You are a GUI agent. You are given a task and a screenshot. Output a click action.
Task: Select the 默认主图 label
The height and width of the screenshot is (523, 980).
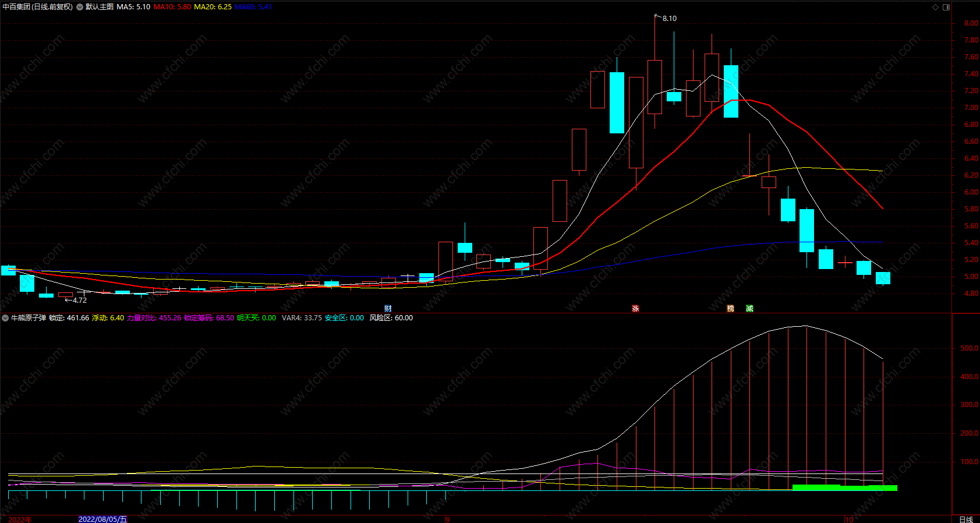tap(100, 7)
